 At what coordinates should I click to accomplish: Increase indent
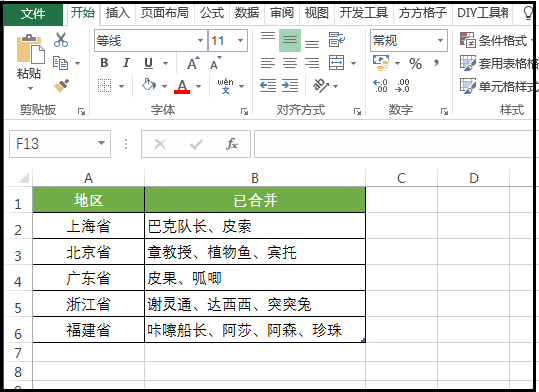click(290, 85)
